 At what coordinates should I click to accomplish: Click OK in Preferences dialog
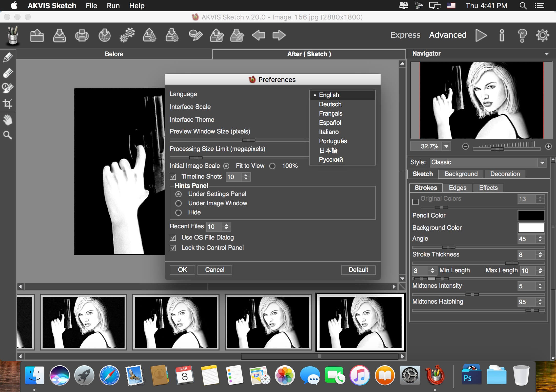[182, 270]
